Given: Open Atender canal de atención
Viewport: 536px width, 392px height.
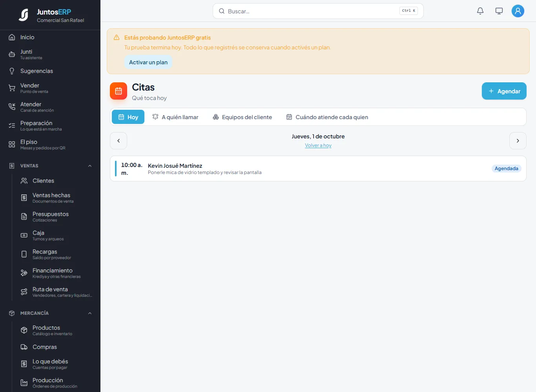Looking at the screenshot, I should [x=50, y=107].
